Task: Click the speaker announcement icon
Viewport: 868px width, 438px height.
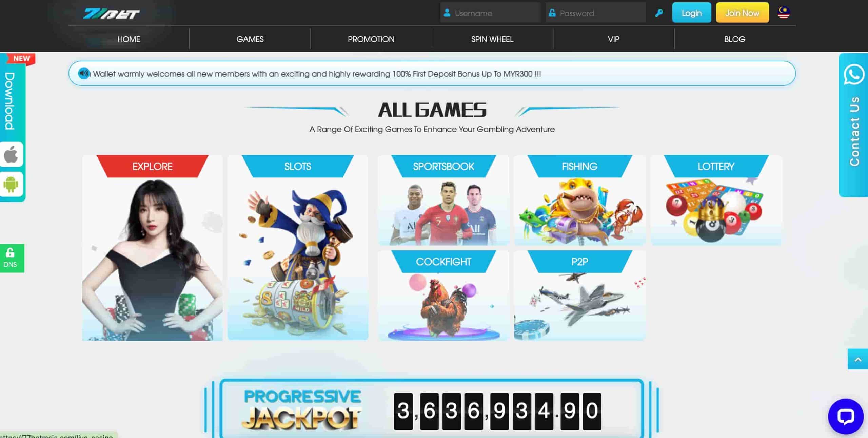Action: (x=84, y=73)
